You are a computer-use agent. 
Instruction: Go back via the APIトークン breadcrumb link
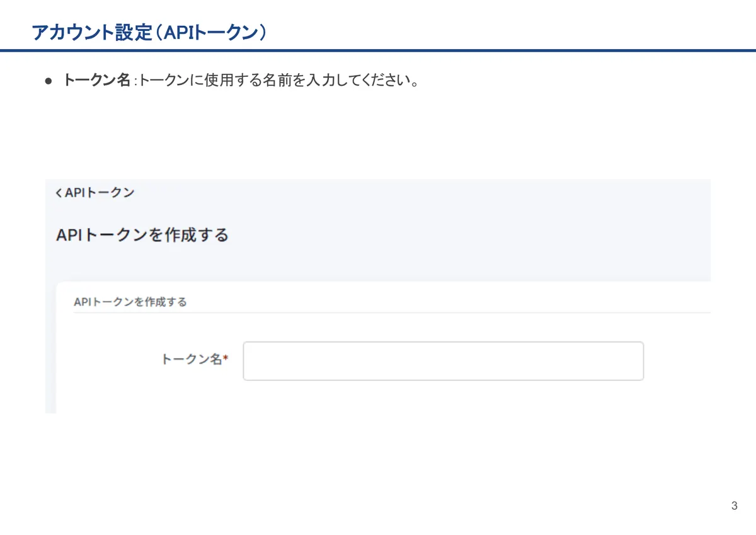pos(94,193)
